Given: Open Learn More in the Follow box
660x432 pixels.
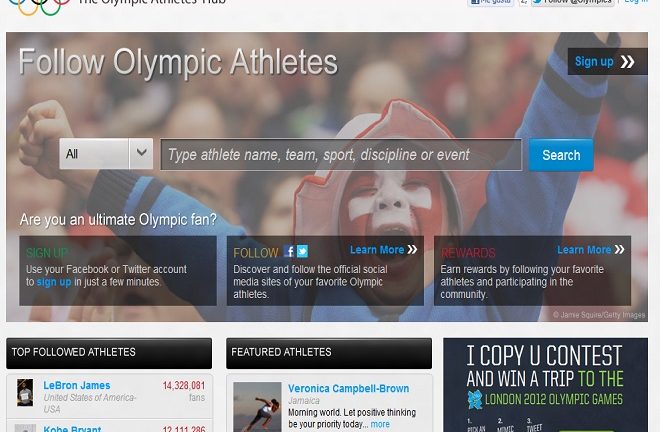Looking at the screenshot, I should tap(377, 250).
